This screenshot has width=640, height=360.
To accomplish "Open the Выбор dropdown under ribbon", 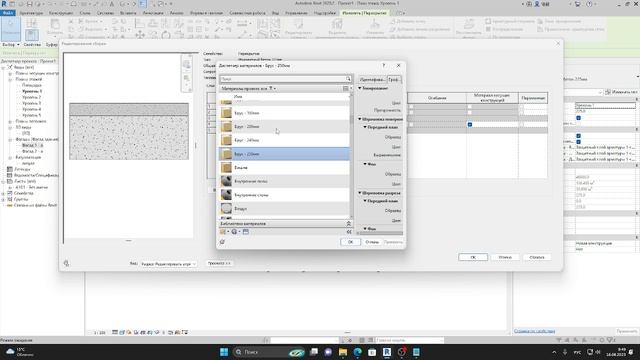I will [11, 44].
